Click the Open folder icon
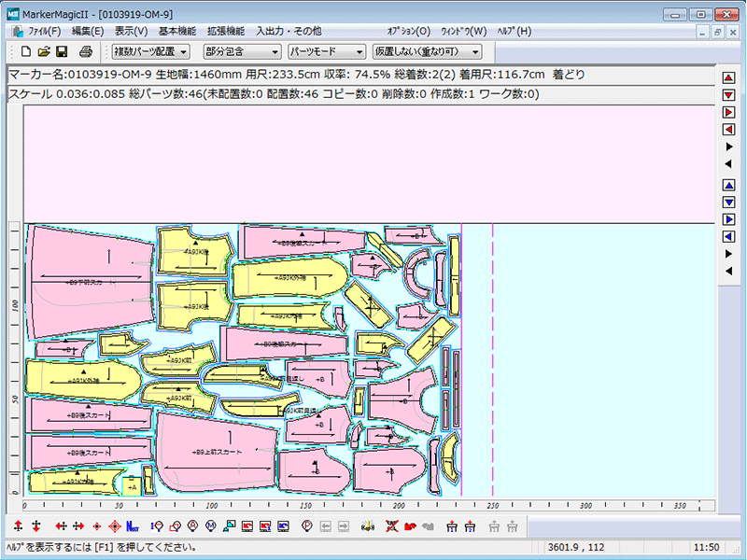The height and width of the screenshot is (560, 747). [x=43, y=51]
